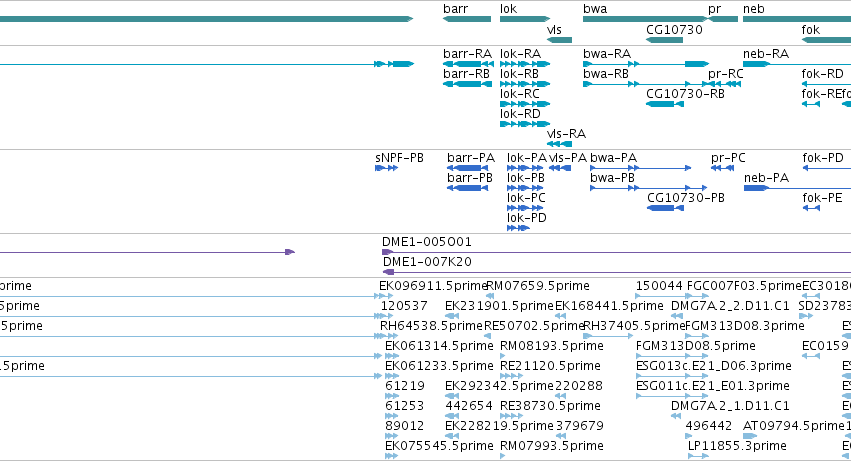Screen dimensions: 851x461
Task: Click the 120537 EST feature
Action: click(387, 316)
